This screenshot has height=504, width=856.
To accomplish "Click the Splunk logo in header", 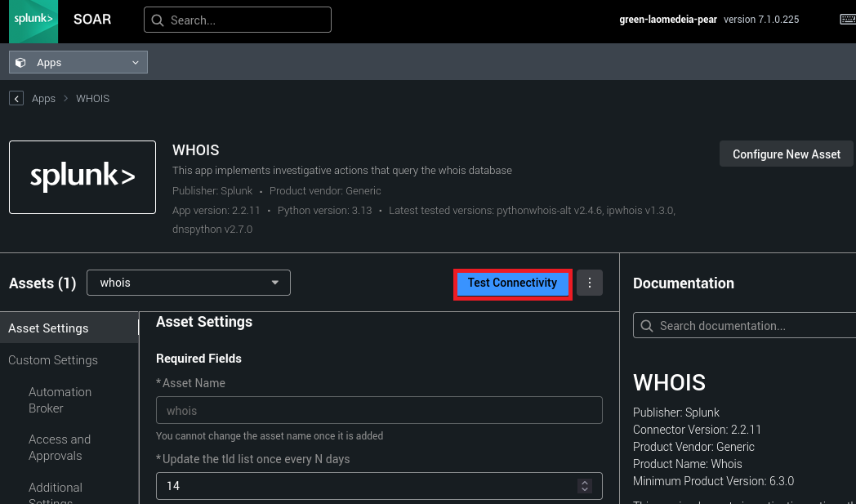I will pos(33,20).
